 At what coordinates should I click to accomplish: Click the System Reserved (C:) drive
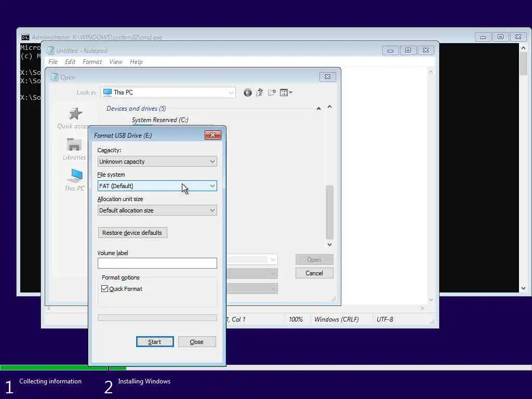pos(160,120)
